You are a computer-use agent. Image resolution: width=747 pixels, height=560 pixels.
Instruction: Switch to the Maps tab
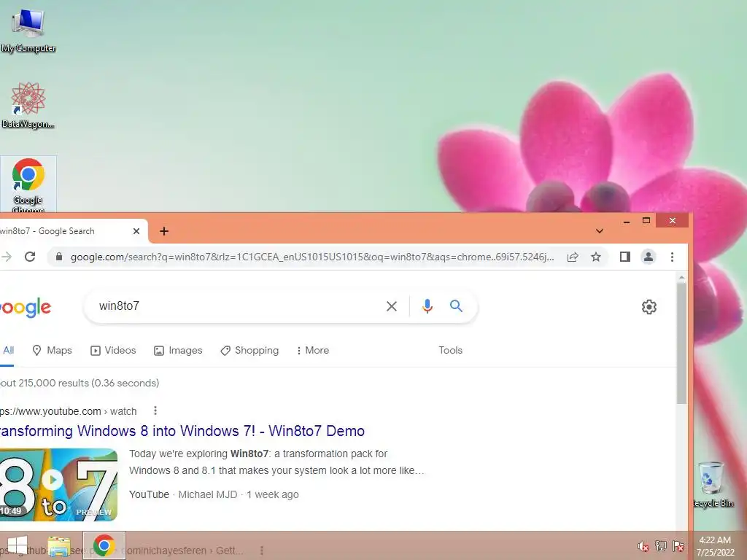click(52, 351)
